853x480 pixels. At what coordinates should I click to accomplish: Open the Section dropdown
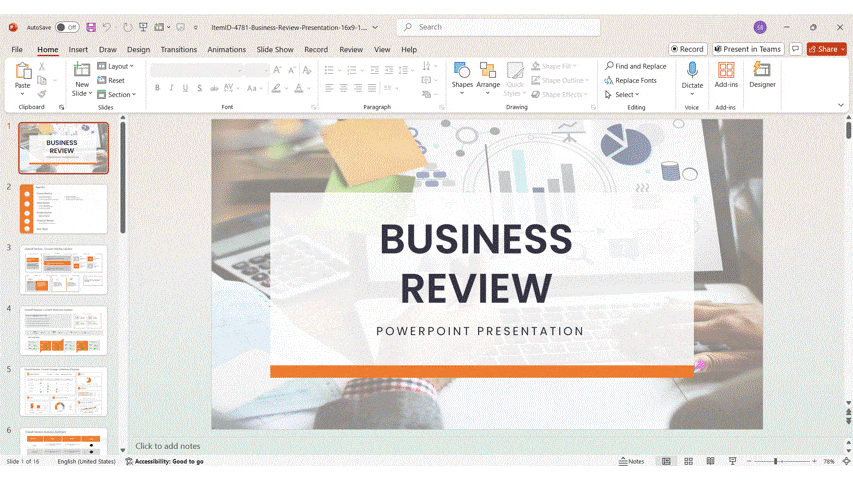[116, 95]
